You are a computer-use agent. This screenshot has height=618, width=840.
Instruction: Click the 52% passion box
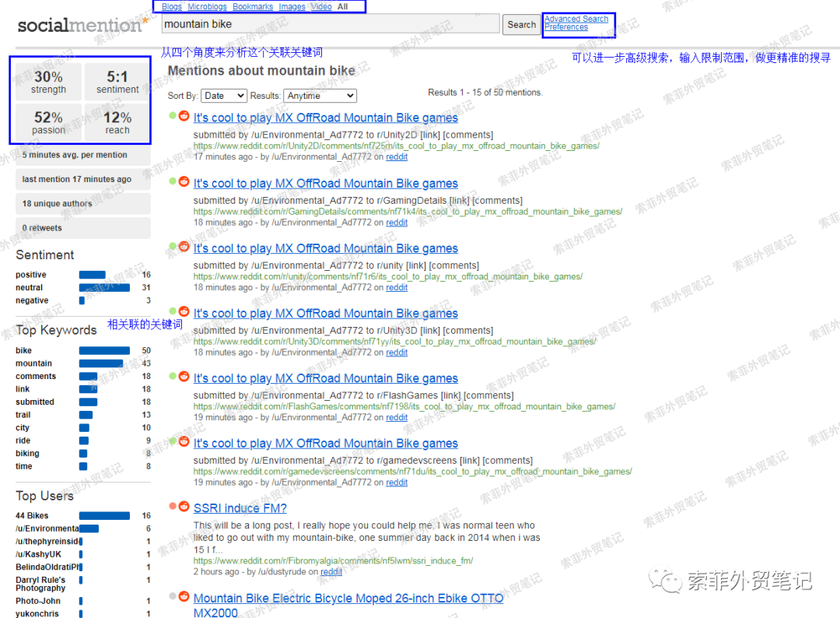click(x=48, y=123)
